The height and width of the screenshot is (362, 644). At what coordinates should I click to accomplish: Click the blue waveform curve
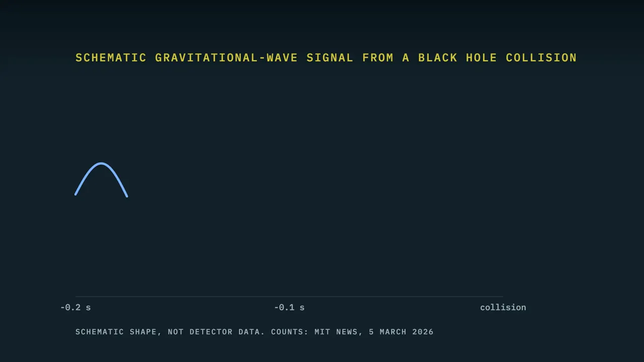point(102,163)
